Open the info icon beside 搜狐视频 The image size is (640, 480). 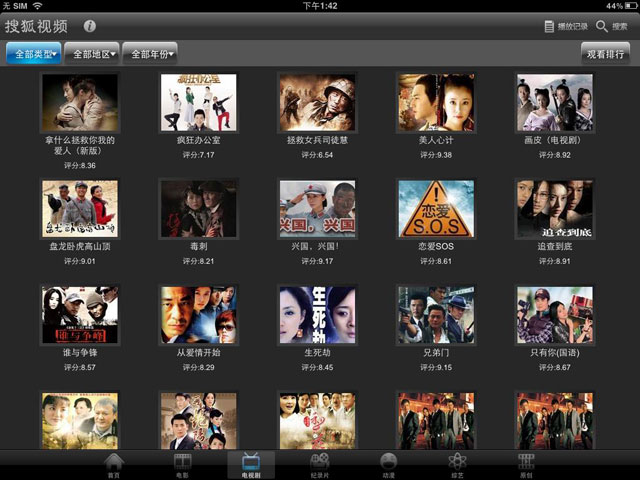pos(90,26)
